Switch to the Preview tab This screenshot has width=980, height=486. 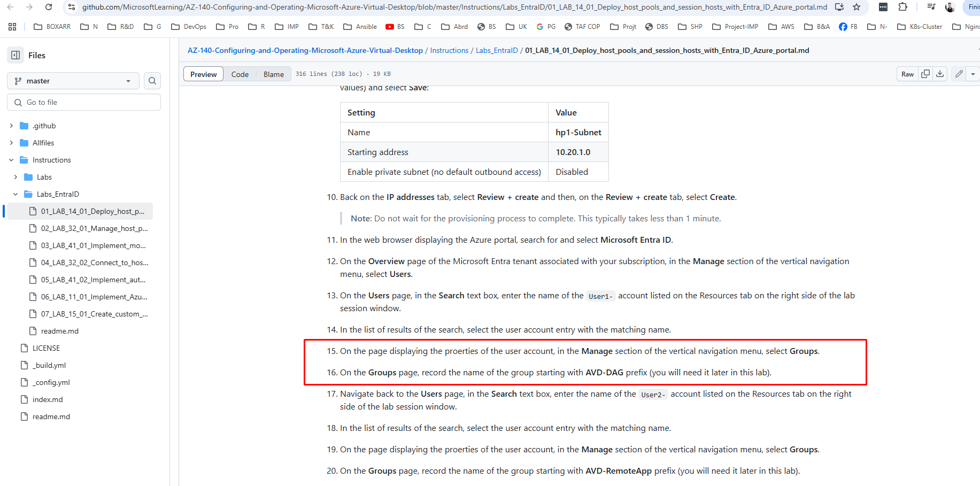pos(204,74)
